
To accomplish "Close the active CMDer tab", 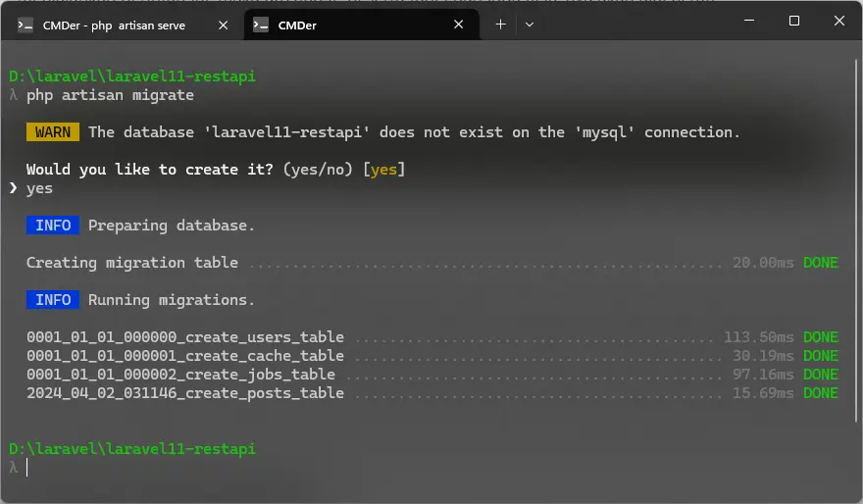I will 459,25.
